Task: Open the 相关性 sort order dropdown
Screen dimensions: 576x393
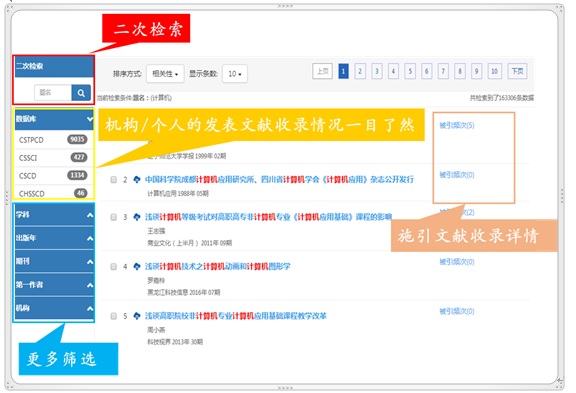Action: click(x=165, y=74)
